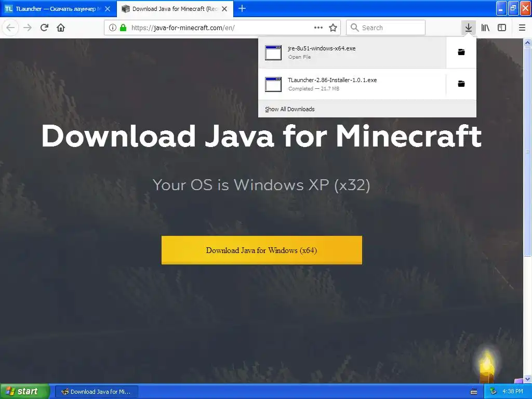Open the Firefox home page
The width and height of the screenshot is (532, 399).
click(61, 28)
